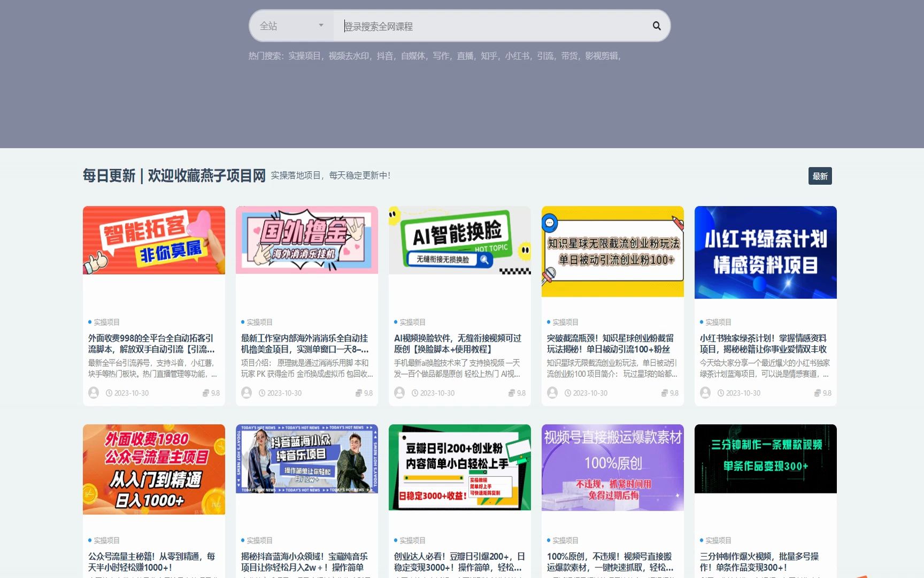This screenshot has height=578, width=924.
Task: Click the 最新 button
Action: [x=820, y=176]
